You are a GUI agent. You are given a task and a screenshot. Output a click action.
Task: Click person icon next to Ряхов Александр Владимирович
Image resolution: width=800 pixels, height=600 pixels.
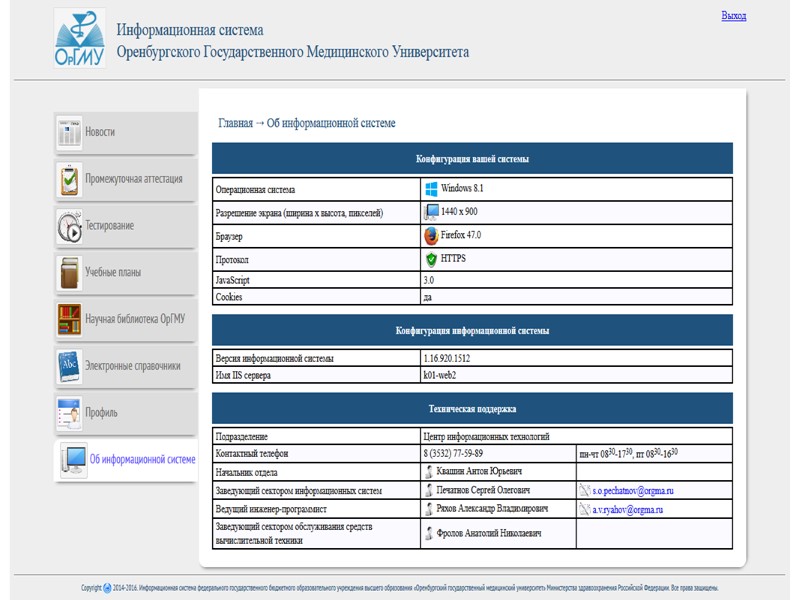[429, 509]
